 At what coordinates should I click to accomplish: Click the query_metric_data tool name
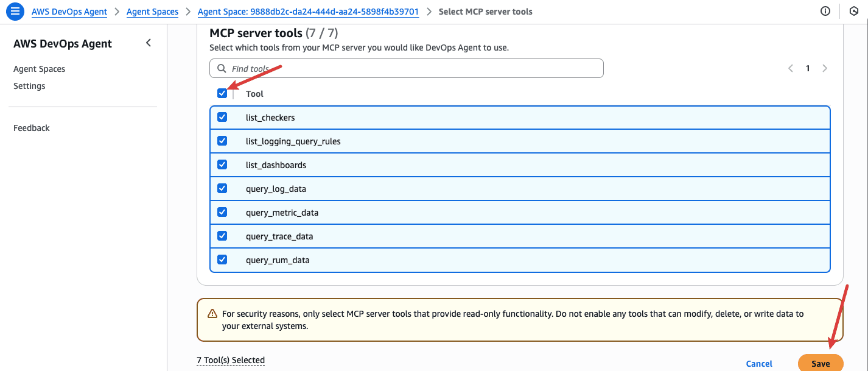pyautogui.click(x=282, y=213)
